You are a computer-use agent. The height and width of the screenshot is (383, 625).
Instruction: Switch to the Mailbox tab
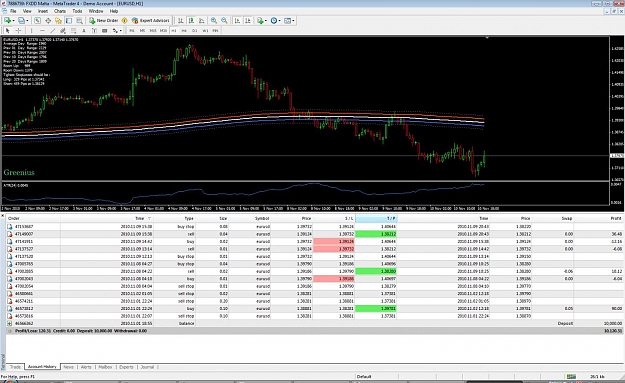pos(105,367)
